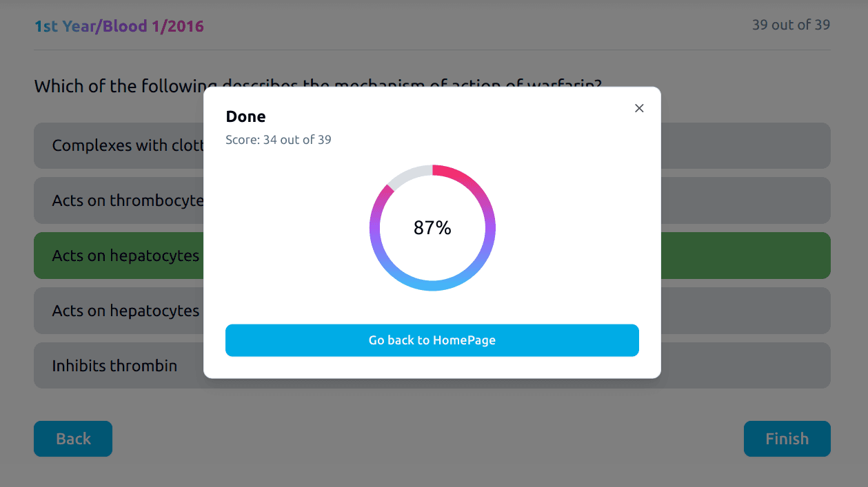Choose the 'Acts on thrombocyte…' answer
The image size is (868, 487).
(119, 201)
